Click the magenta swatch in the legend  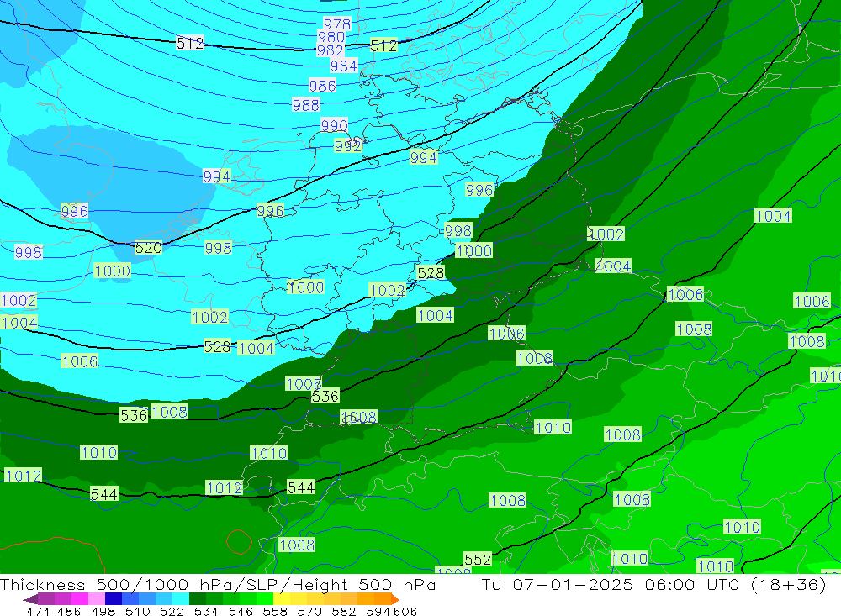[80, 598]
